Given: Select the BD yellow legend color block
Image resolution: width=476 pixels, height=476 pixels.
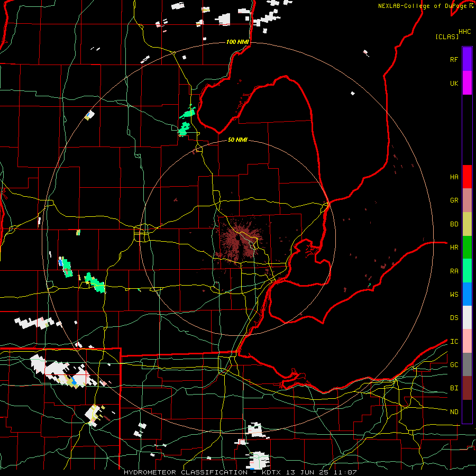Looking at the screenshot, I should [467, 224].
